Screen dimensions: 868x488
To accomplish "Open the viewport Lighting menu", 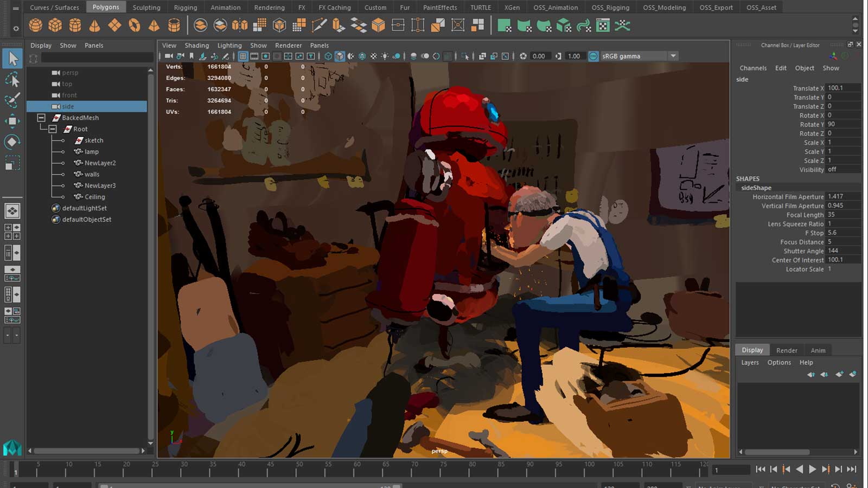I will [x=229, y=46].
